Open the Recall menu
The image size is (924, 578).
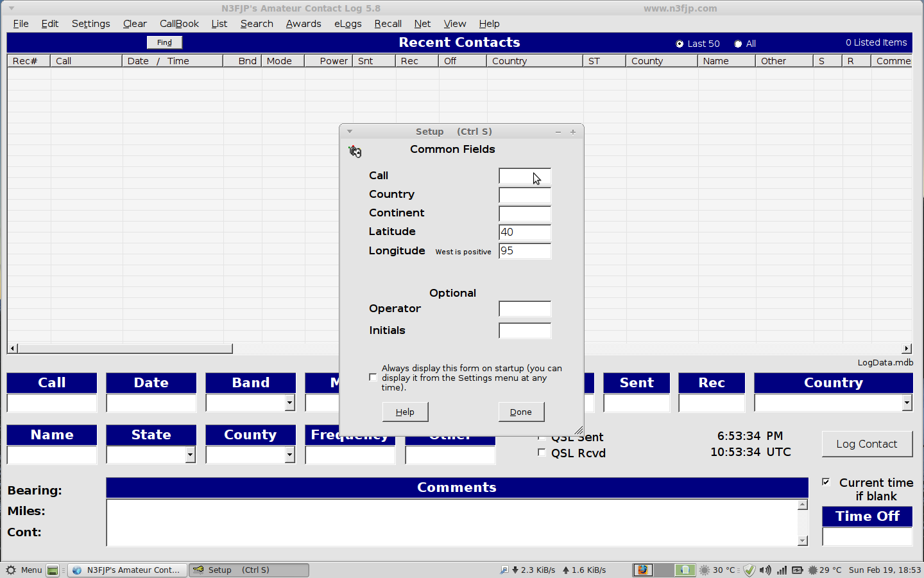point(388,24)
